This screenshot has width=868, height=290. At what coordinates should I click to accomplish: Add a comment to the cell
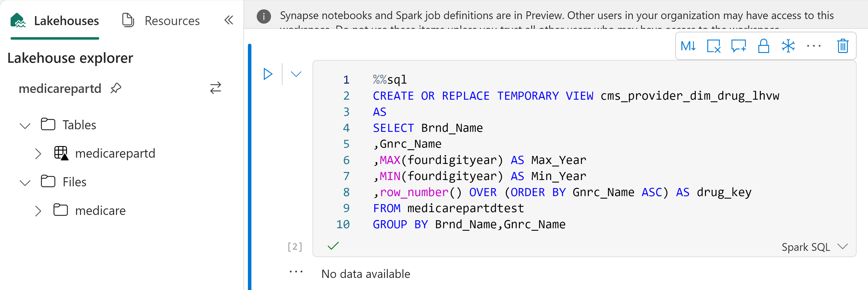[x=738, y=46]
